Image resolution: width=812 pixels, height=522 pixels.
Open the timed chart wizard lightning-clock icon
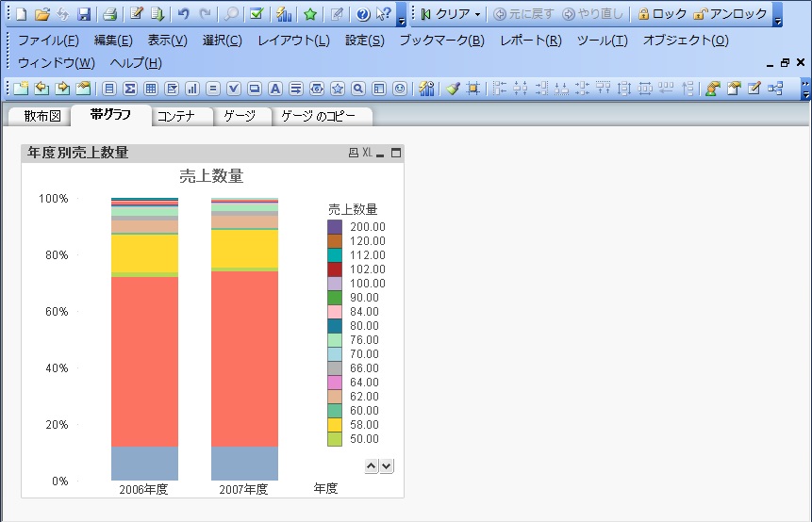tap(426, 89)
